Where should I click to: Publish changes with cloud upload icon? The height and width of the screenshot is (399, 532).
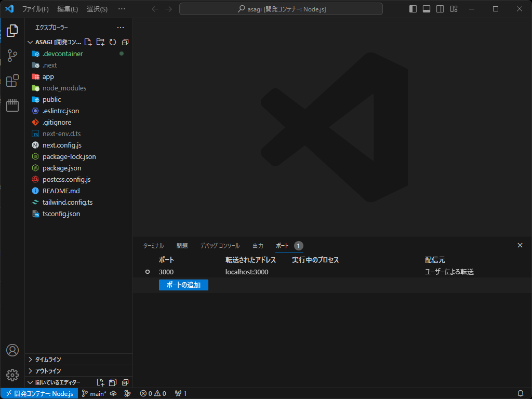(113, 394)
